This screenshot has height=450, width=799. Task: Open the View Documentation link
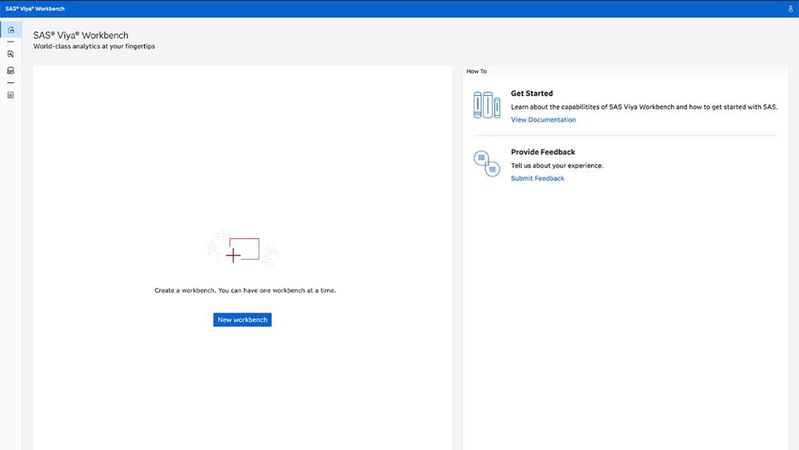[543, 120]
